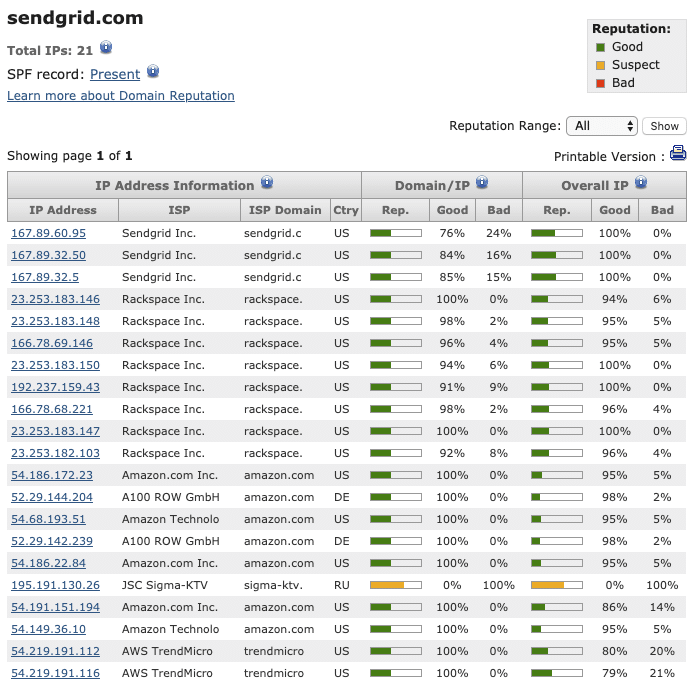Screen dimensions: 696x690
Task: Click the Ctry column header
Action: 346,210
